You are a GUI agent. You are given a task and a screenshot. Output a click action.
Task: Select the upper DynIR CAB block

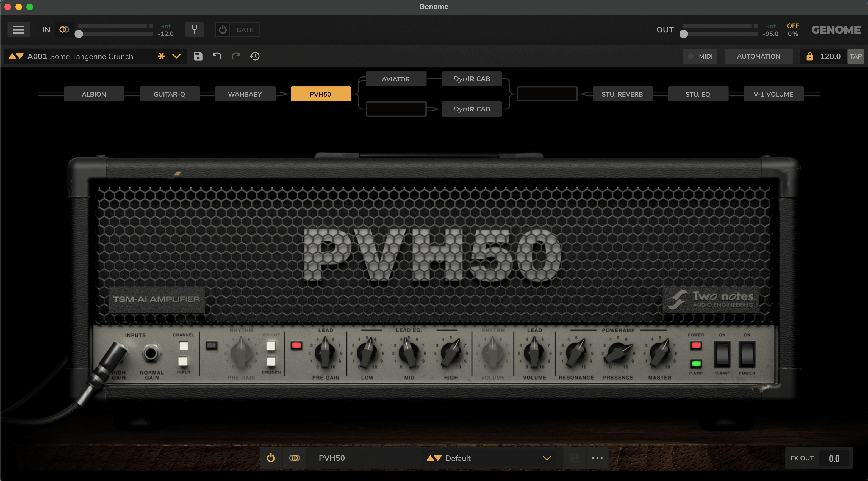pyautogui.click(x=472, y=79)
